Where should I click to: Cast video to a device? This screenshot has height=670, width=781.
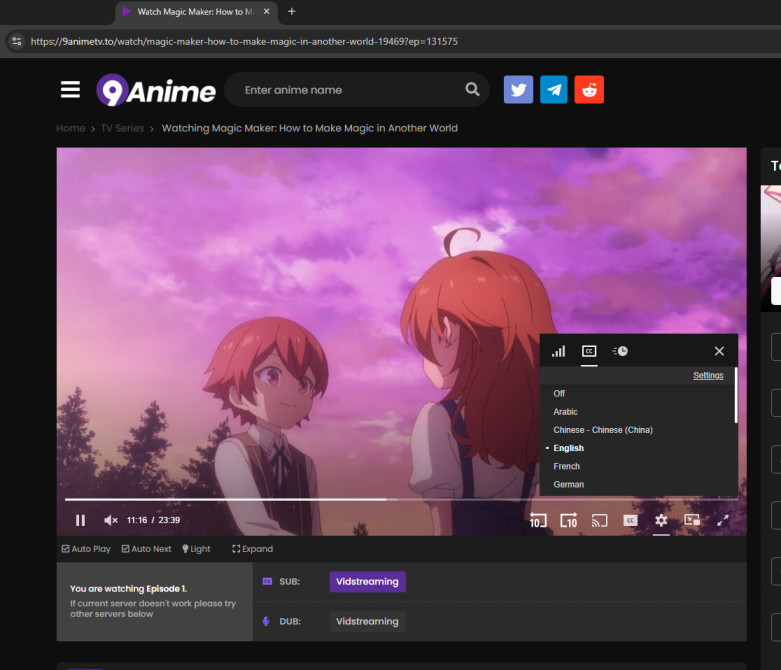599,520
